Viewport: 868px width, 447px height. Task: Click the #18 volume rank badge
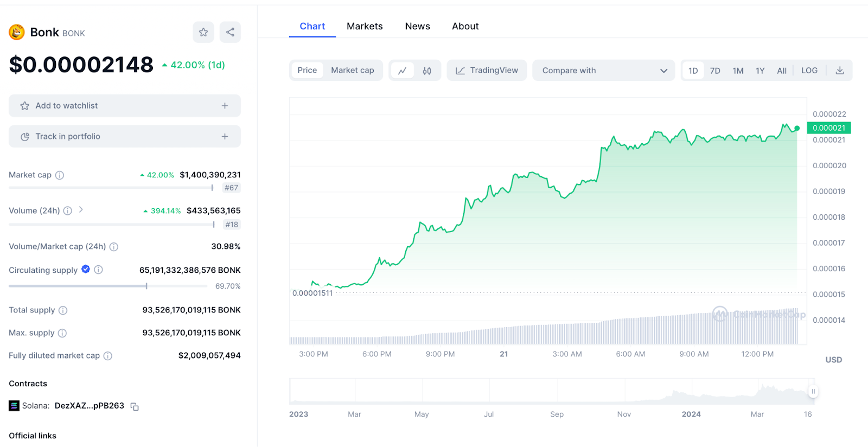click(x=232, y=225)
